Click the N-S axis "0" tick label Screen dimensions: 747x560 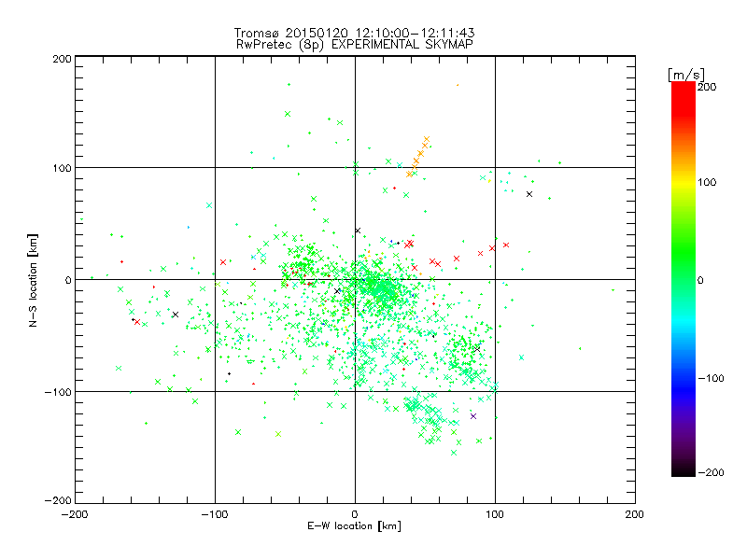(x=68, y=280)
